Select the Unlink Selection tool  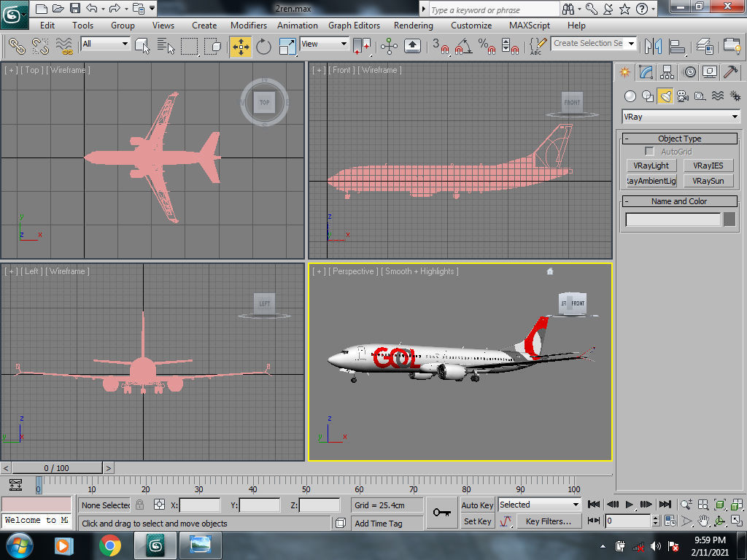point(41,46)
